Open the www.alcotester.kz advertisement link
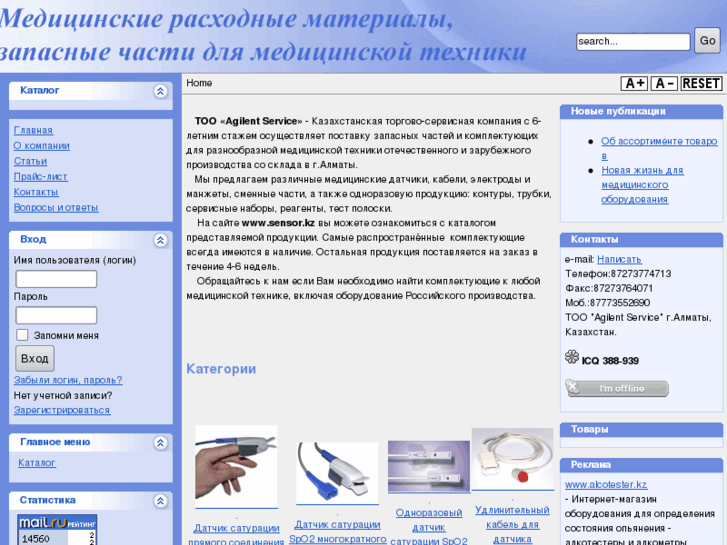727x545 pixels. tap(606, 484)
